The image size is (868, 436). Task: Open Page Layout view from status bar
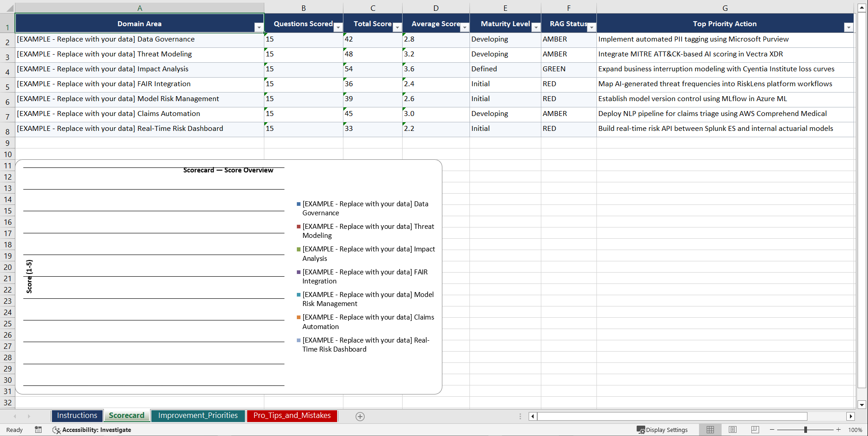[732, 430]
